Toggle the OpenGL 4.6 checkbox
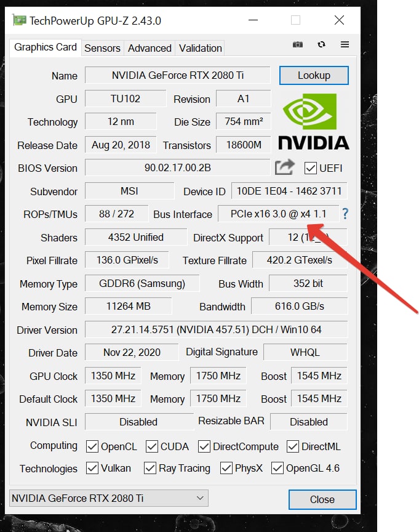The width and height of the screenshot is (419, 532). (x=277, y=468)
